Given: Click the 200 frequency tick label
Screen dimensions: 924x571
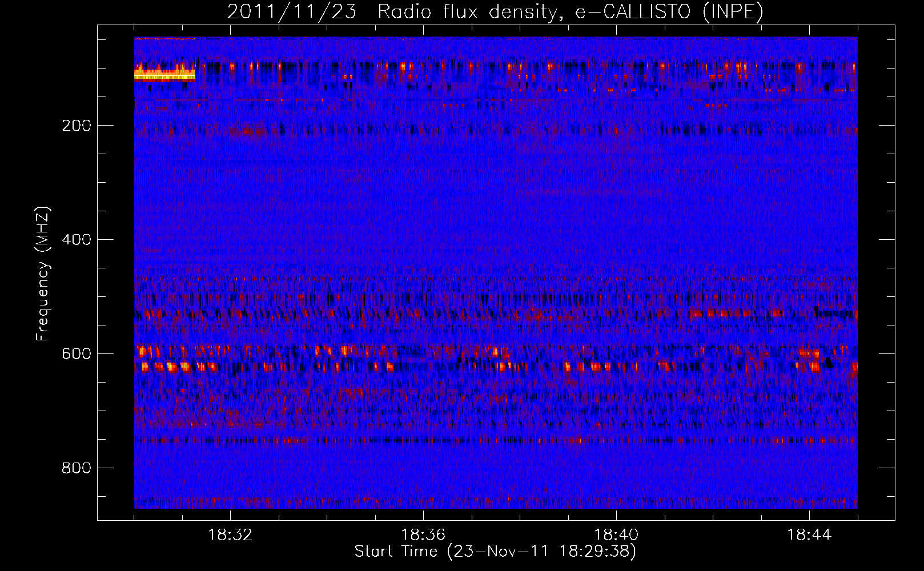Looking at the screenshot, I should point(77,126).
